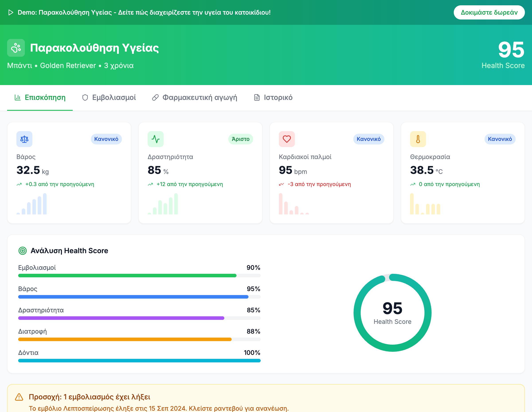The image size is (532, 412).
Task: Switch to the Εμβολιασμοί tab
Action: click(x=109, y=98)
